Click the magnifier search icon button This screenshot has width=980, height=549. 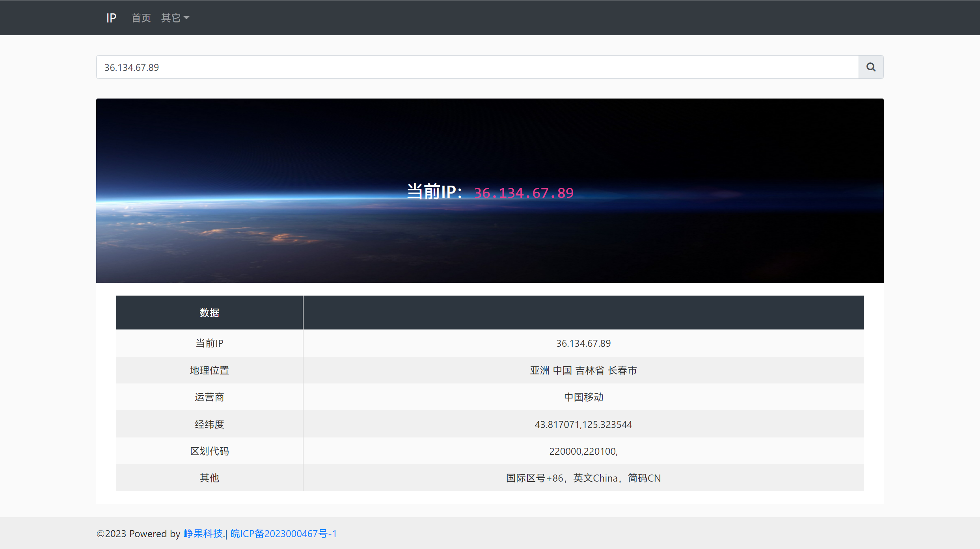point(870,67)
